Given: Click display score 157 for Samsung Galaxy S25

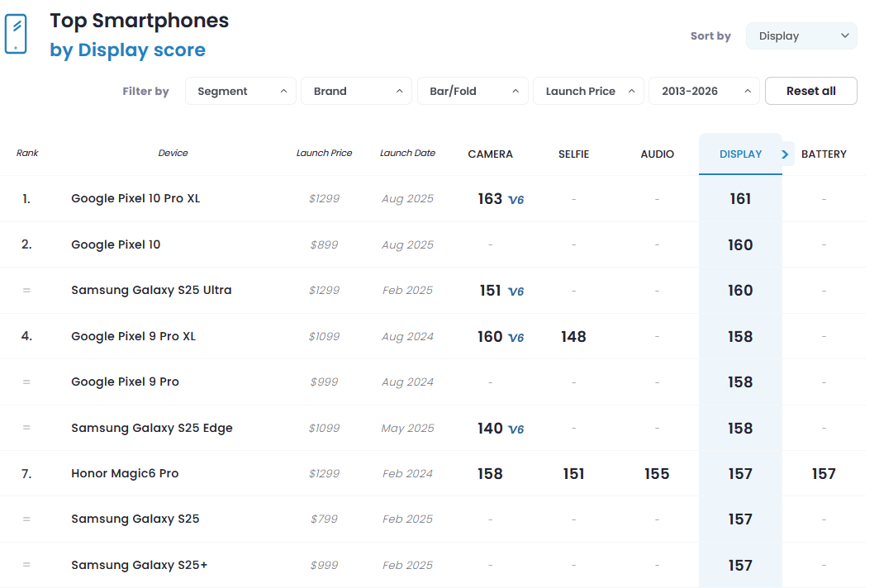Looking at the screenshot, I should (740, 519).
